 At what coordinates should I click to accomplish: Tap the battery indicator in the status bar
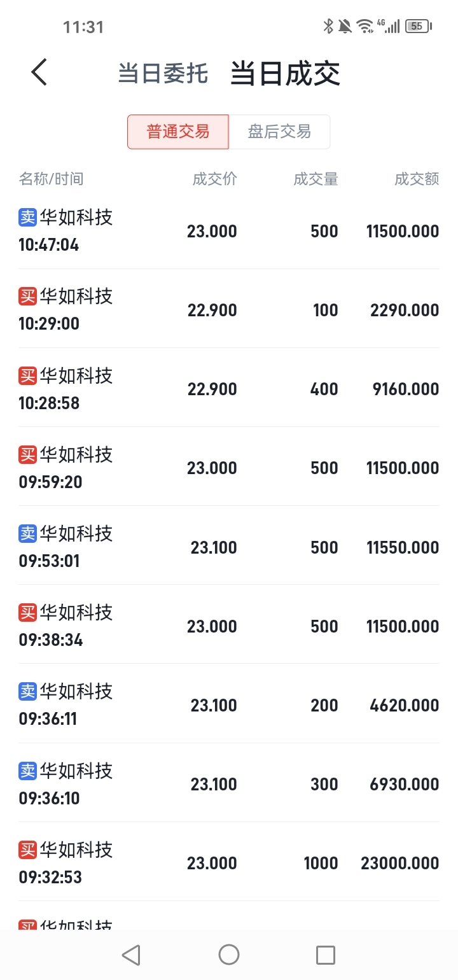pos(419,26)
